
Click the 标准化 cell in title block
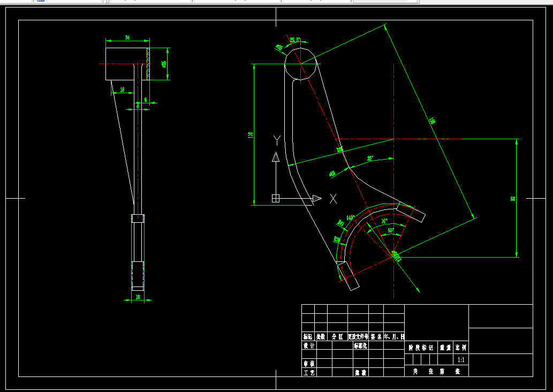360,345
